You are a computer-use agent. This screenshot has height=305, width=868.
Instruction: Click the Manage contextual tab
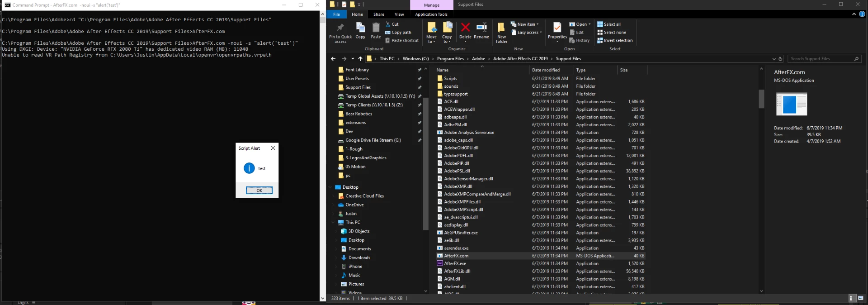coord(432,5)
